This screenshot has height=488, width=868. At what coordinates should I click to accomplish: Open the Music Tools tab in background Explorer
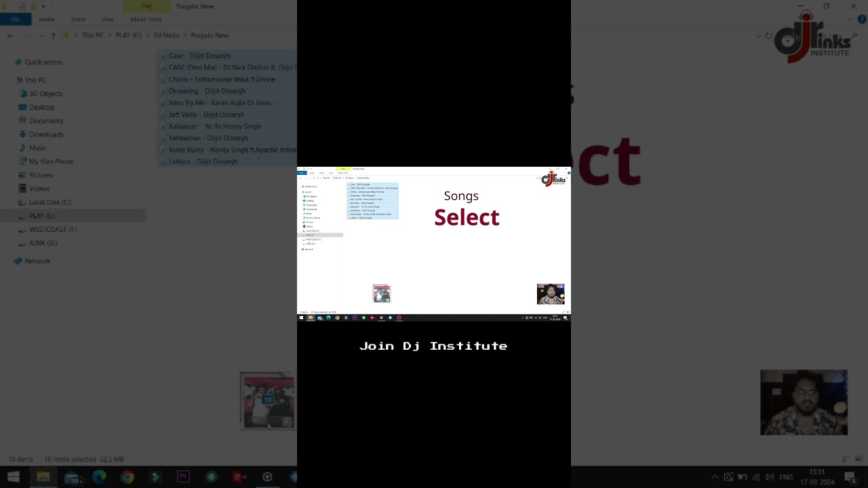(146, 20)
